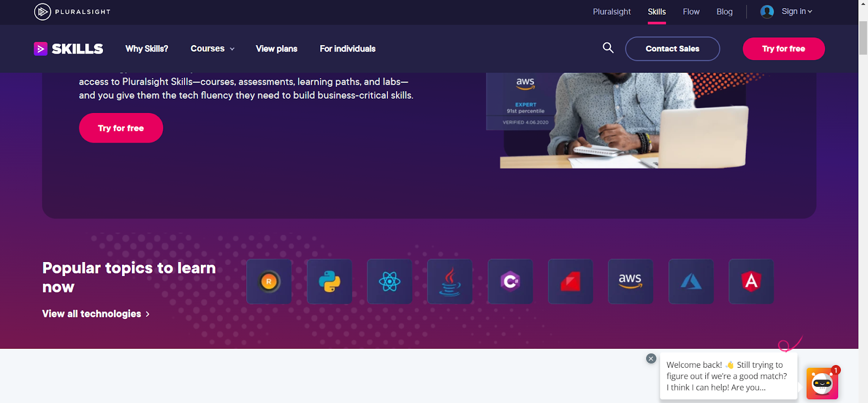
Task: Open the Skills logo home link
Action: (x=68, y=49)
